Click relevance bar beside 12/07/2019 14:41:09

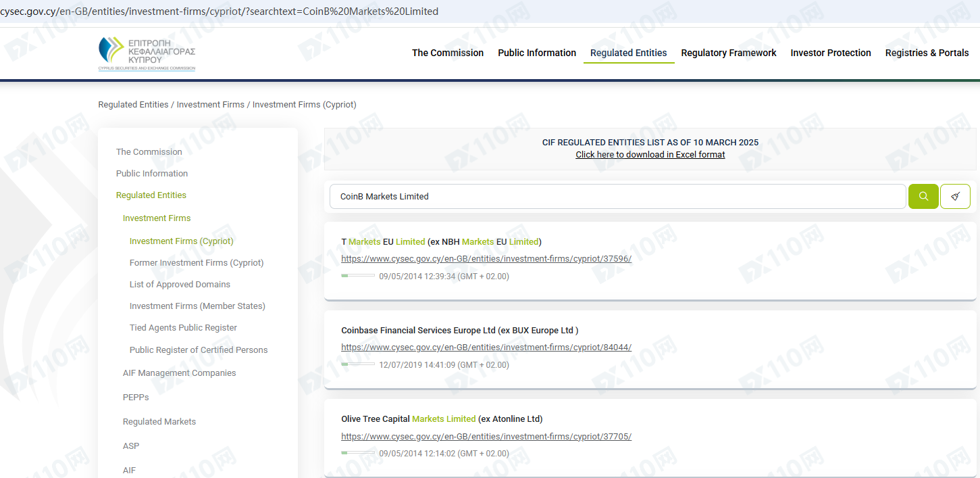tap(358, 364)
